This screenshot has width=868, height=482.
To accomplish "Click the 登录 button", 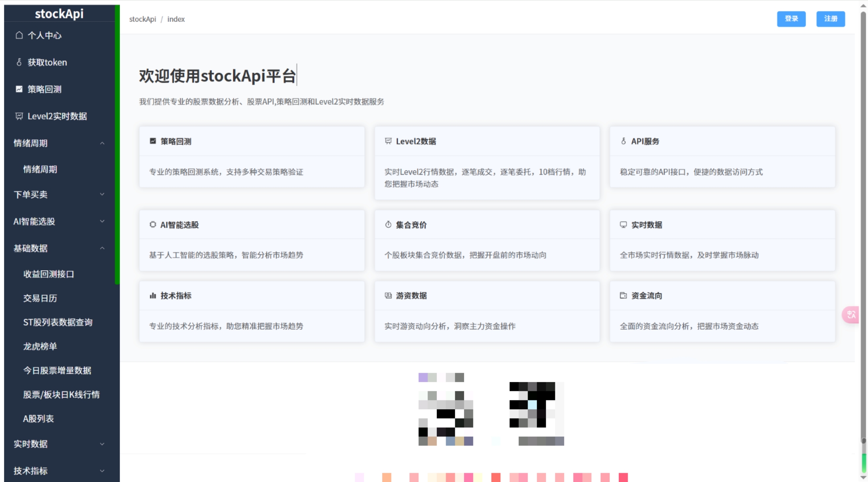I will 791,19.
